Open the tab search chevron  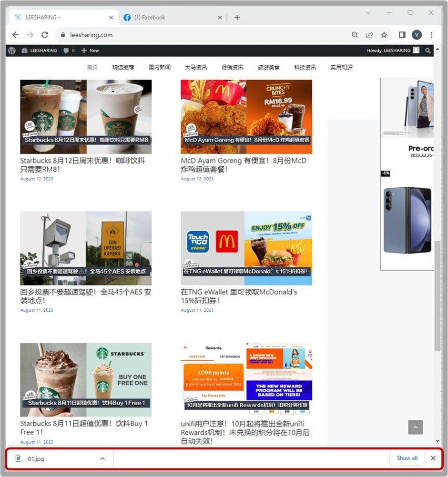click(x=368, y=12)
